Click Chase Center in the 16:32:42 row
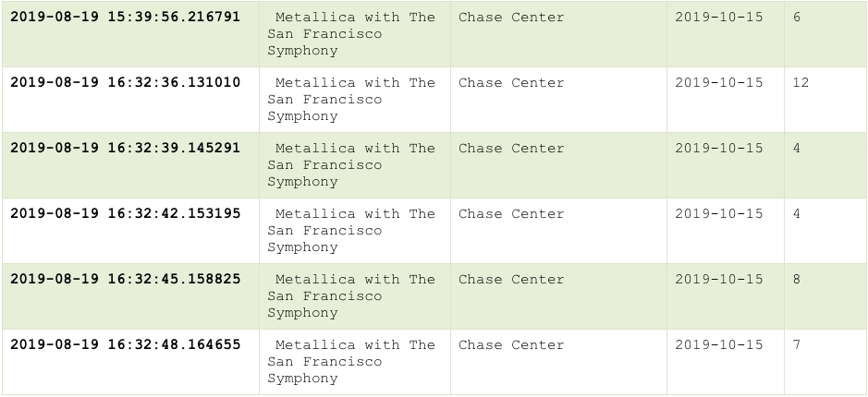 pos(511,214)
